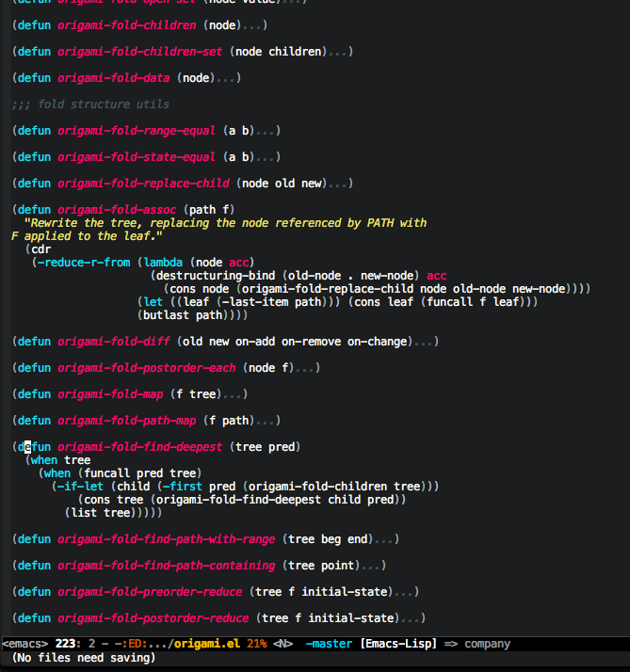630x672 pixels.
Task: Expand folded body of origami-fold-children
Action: (x=253, y=27)
